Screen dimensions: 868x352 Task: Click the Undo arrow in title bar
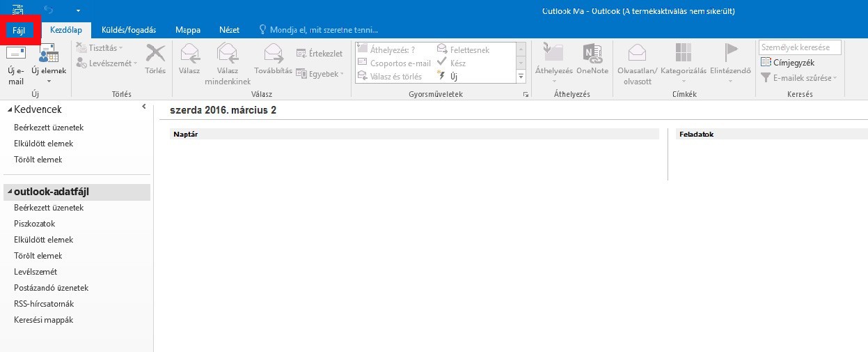pos(49,10)
